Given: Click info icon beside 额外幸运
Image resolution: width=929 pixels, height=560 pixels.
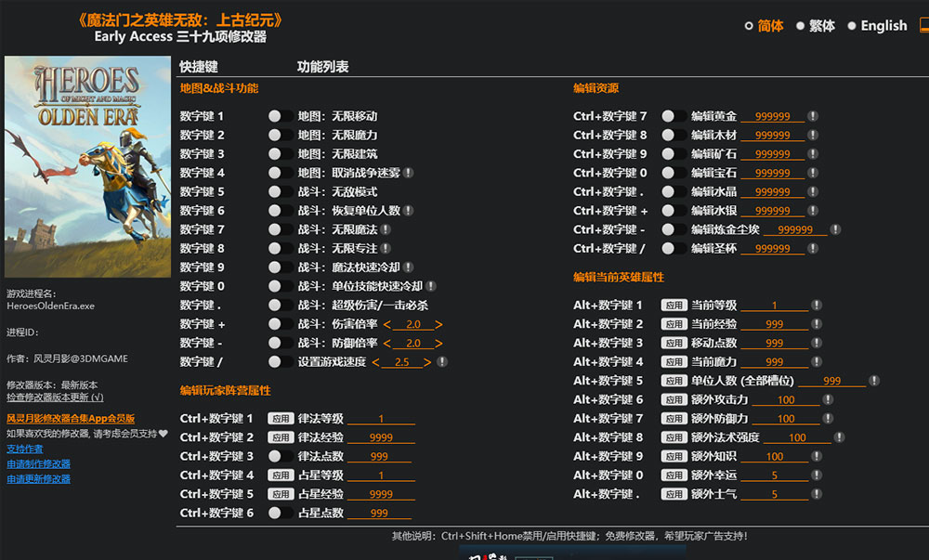Looking at the screenshot, I should [817, 475].
